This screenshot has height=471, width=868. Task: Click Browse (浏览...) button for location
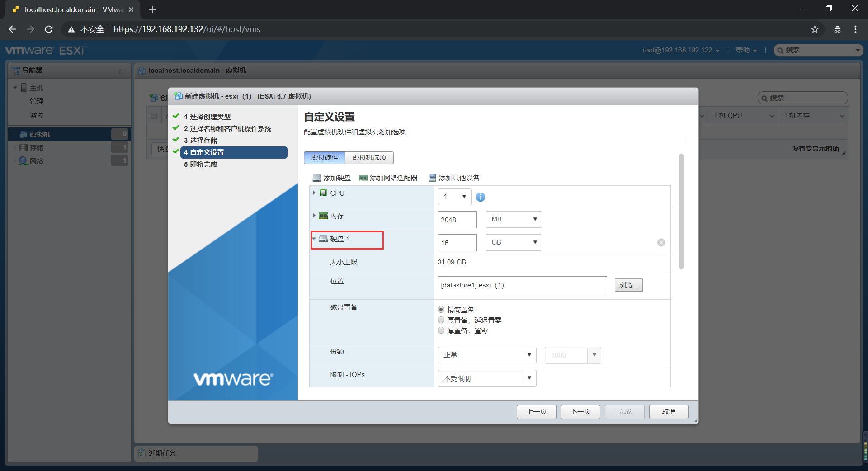[x=628, y=285]
